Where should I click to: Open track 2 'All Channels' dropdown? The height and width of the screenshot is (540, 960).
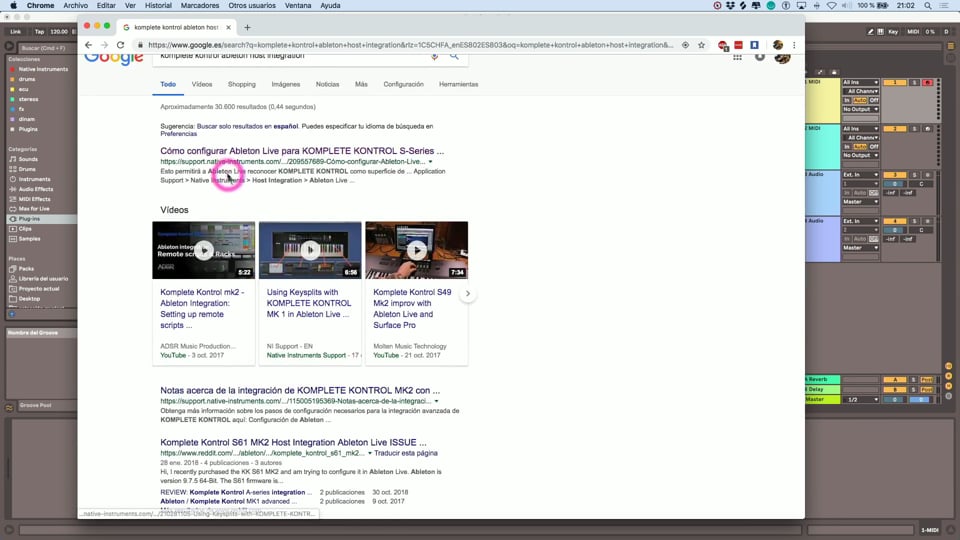[861, 138]
